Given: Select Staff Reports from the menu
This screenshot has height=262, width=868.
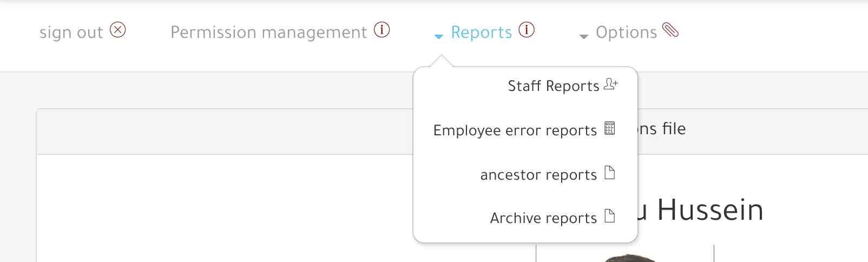Looking at the screenshot, I should coord(553,86).
